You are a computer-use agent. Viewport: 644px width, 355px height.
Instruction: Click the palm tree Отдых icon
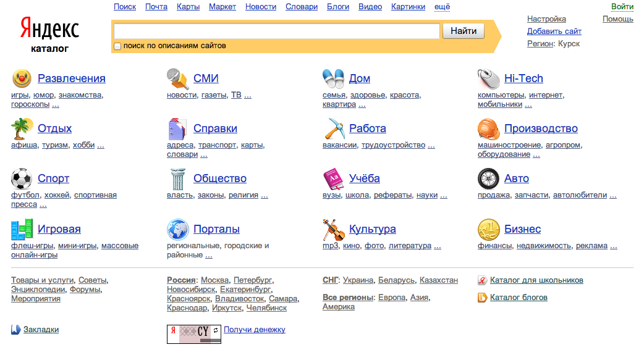coord(22,128)
